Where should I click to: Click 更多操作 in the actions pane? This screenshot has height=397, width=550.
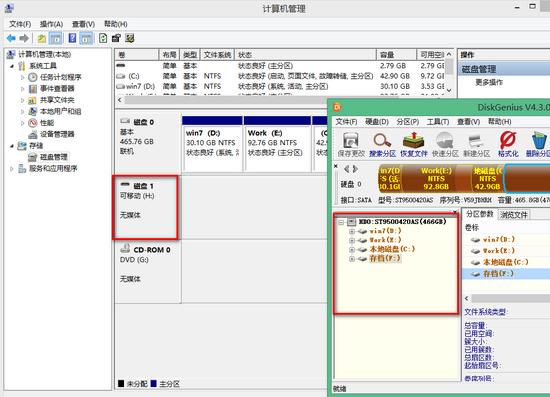[x=489, y=82]
